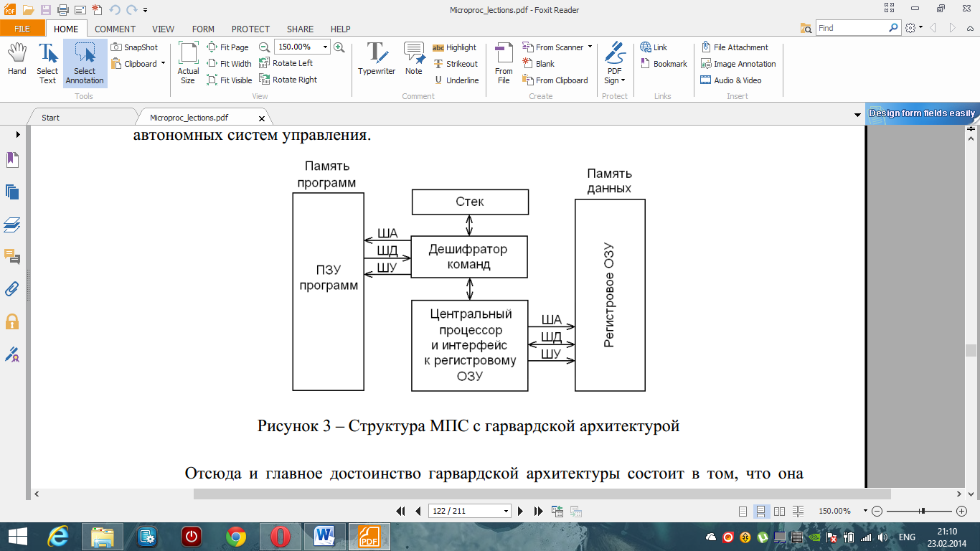Jump to the last page
This screenshot has width=980, height=551.
[x=538, y=511]
